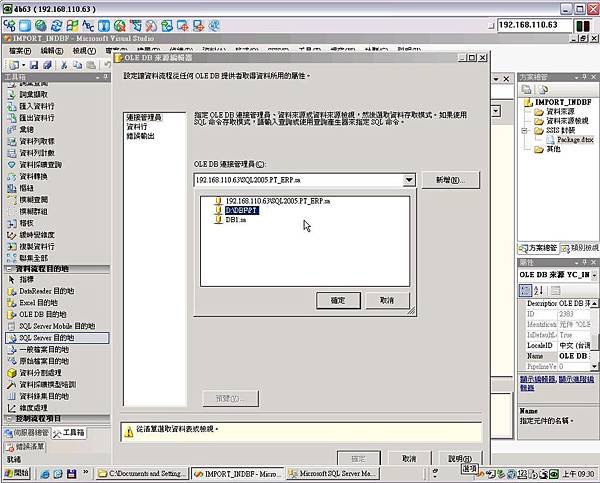Image resolution: width=600 pixels, height=483 pixels.
Task: Collapse the SSIS 封裝 tree node
Action: pos(525,131)
